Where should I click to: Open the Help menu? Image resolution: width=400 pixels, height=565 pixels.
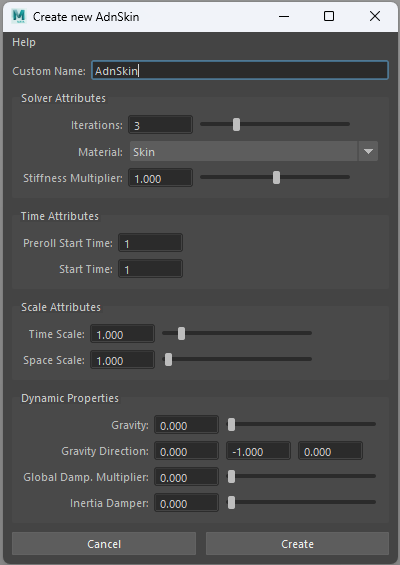coord(24,42)
